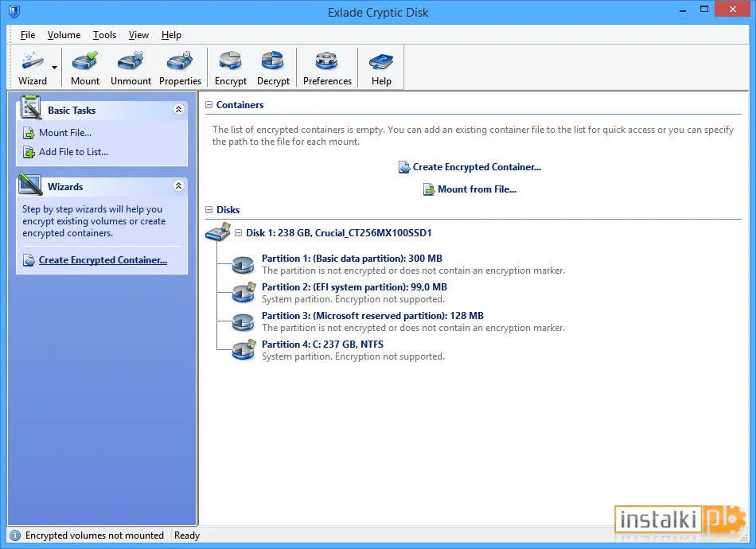Click the Encrypt toolbar icon
Viewport: 756px width, 549px height.
pos(231,68)
